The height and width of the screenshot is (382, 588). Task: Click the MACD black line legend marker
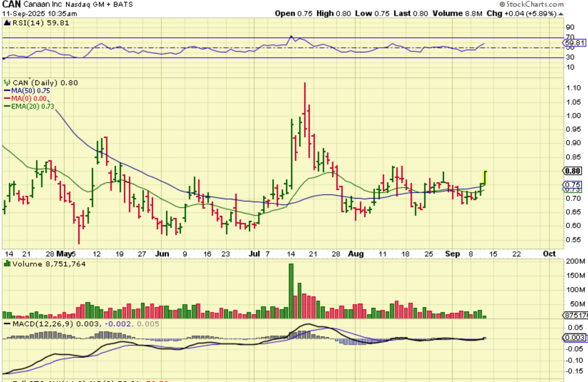(7, 324)
